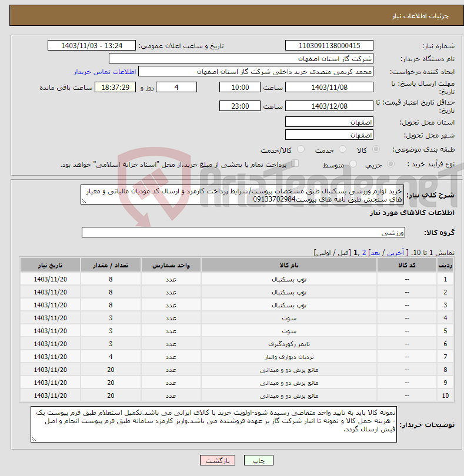Click توپ بسکتبال in row 1

point(289,279)
